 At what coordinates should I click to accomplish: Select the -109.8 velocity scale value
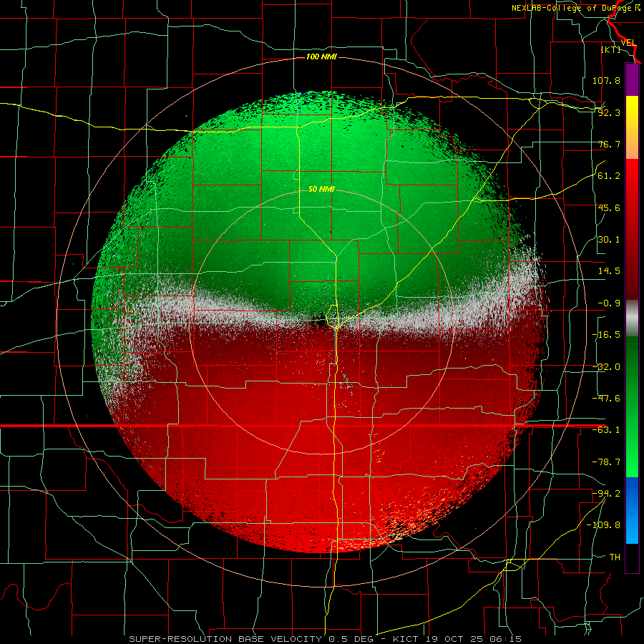coord(604,525)
